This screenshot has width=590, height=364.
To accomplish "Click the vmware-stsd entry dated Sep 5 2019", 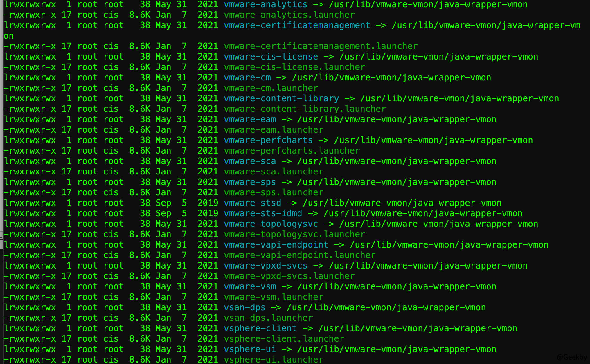I will [252, 203].
